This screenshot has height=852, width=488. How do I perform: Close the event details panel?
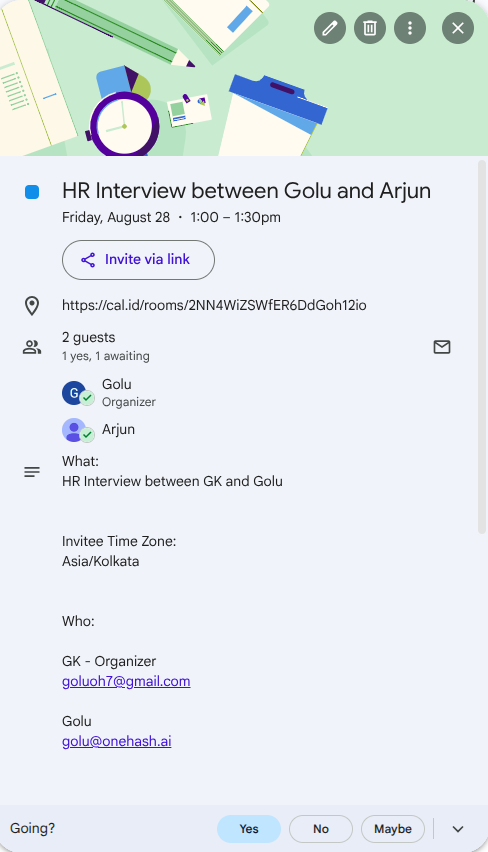coord(458,28)
